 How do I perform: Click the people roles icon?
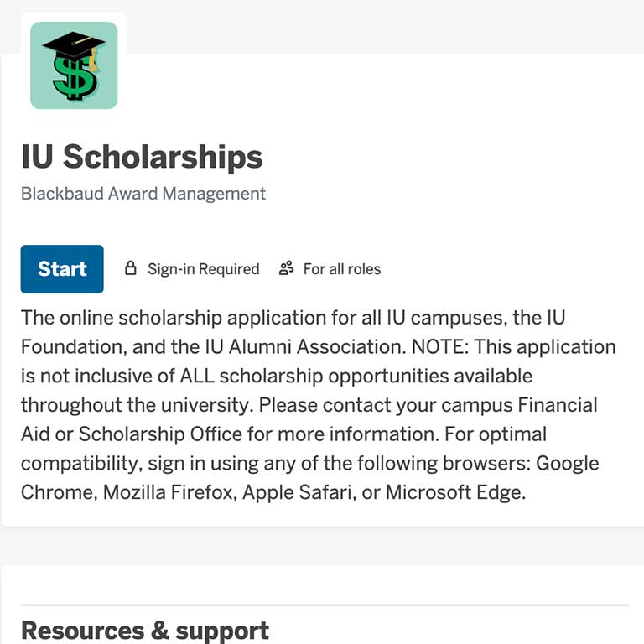[287, 268]
